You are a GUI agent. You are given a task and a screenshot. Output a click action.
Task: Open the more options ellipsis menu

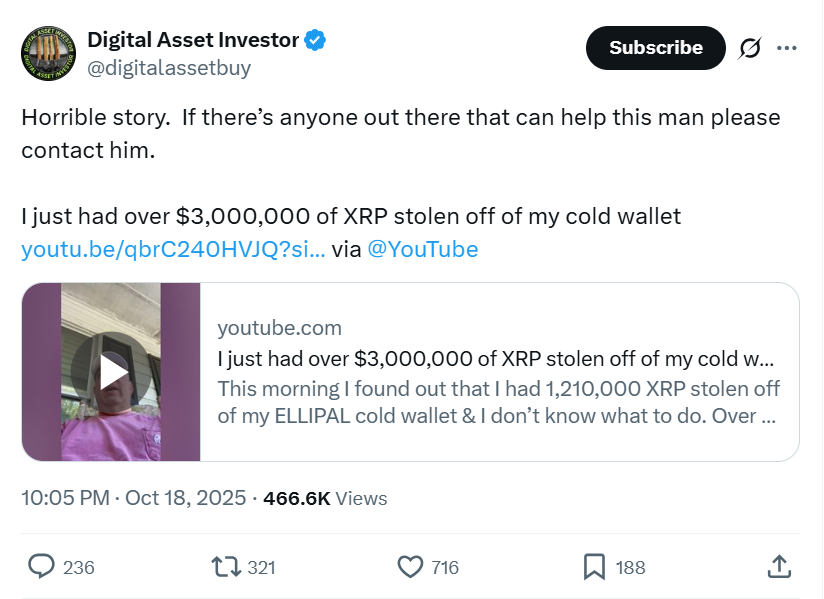tap(788, 47)
